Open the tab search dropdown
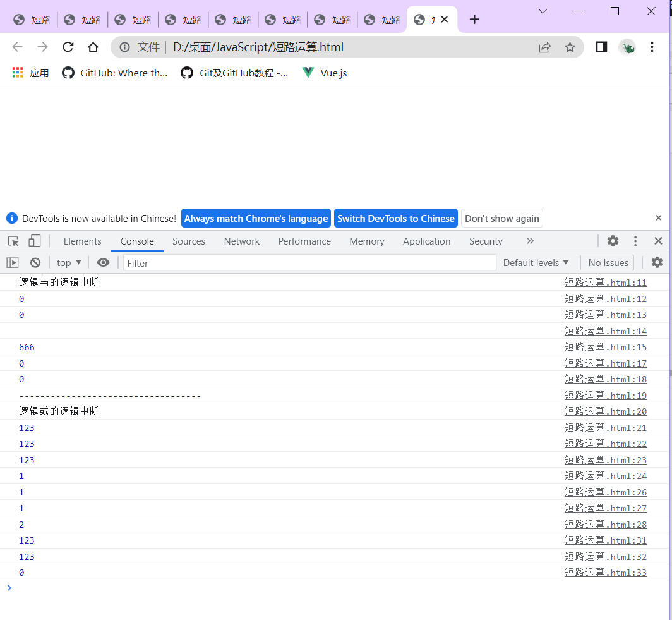The height and width of the screenshot is (620, 672). tap(543, 11)
